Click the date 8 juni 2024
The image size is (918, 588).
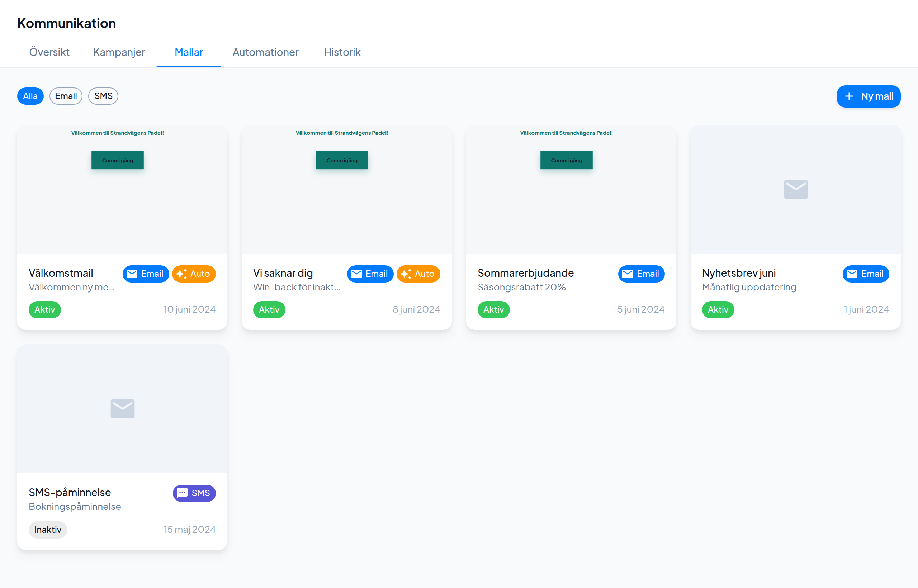pyautogui.click(x=417, y=310)
